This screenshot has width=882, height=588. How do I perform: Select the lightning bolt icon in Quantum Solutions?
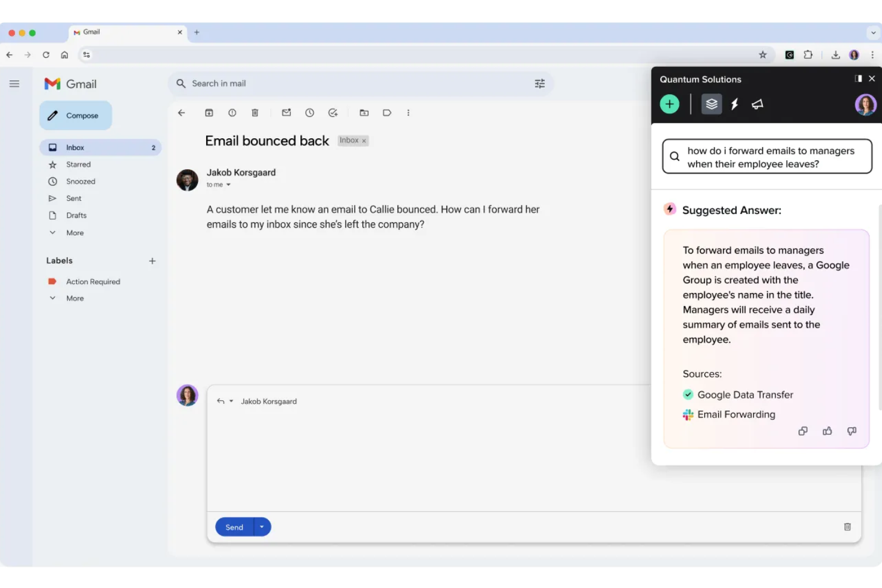(x=734, y=104)
